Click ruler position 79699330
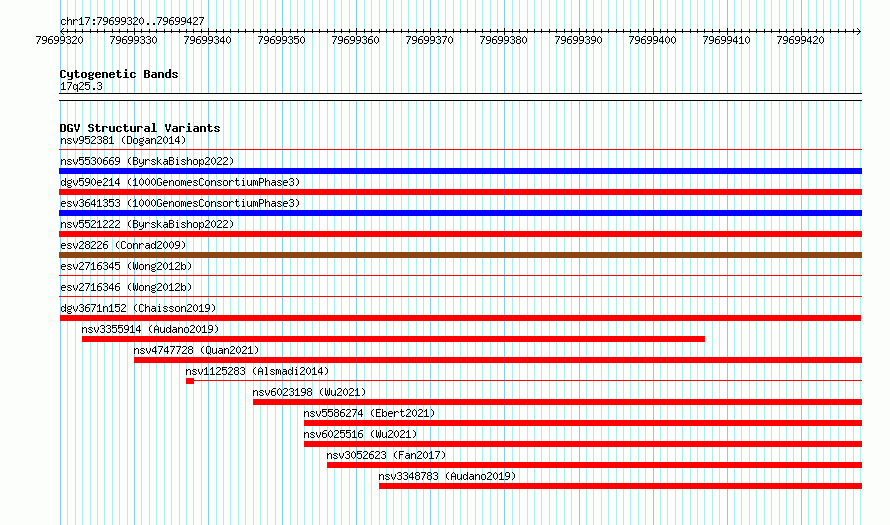The image size is (890, 525). (x=133, y=40)
